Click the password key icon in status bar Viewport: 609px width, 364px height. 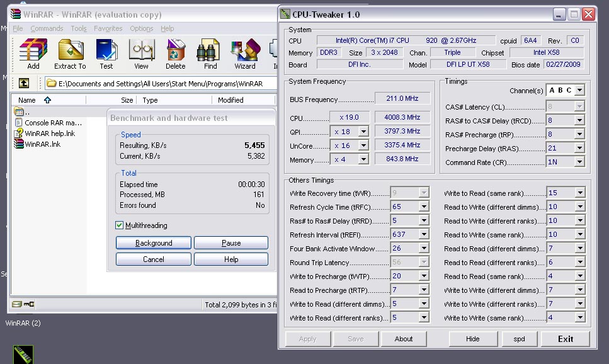(x=29, y=304)
